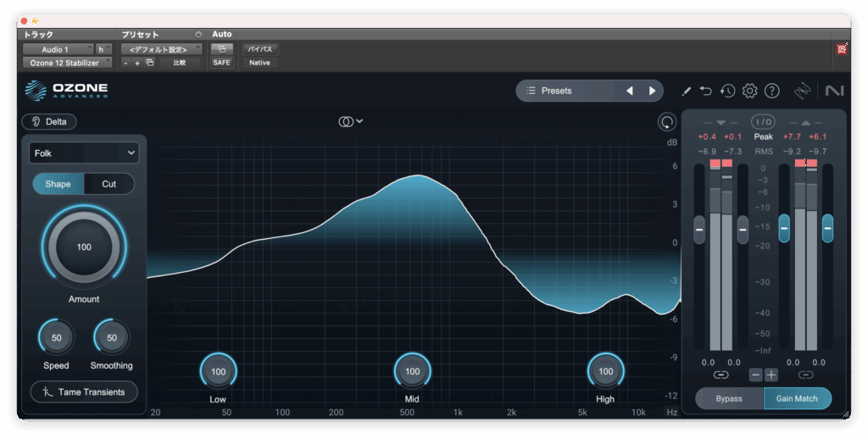Click the Amount knob
Screen dimensions: 868x439
(x=84, y=247)
